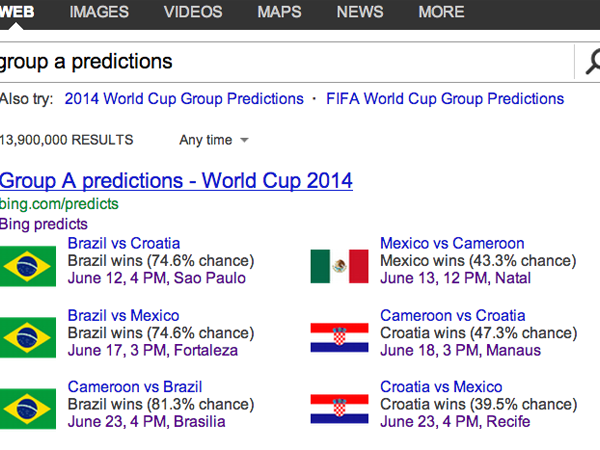
Task: Click Croatia flag beside Croatia vs Mexico
Action: (340, 408)
